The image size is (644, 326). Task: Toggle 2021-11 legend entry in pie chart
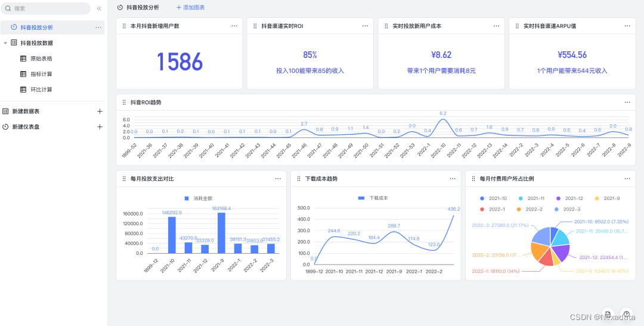(x=532, y=198)
